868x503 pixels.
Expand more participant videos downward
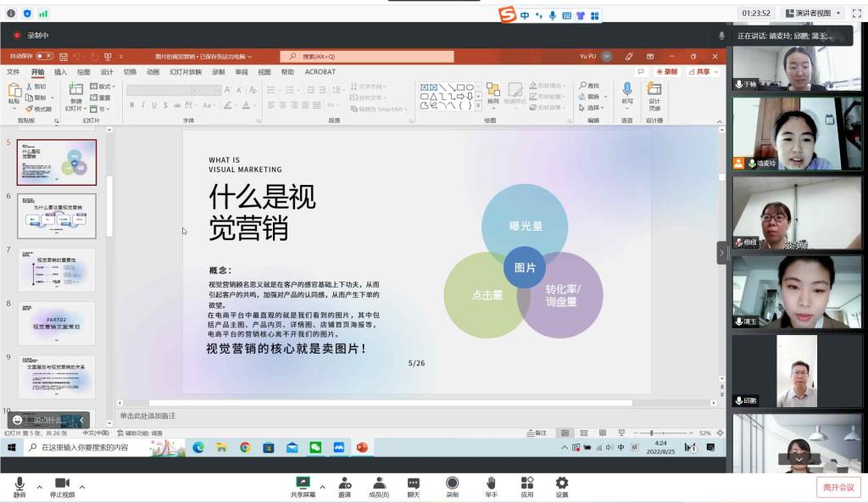coord(798,459)
